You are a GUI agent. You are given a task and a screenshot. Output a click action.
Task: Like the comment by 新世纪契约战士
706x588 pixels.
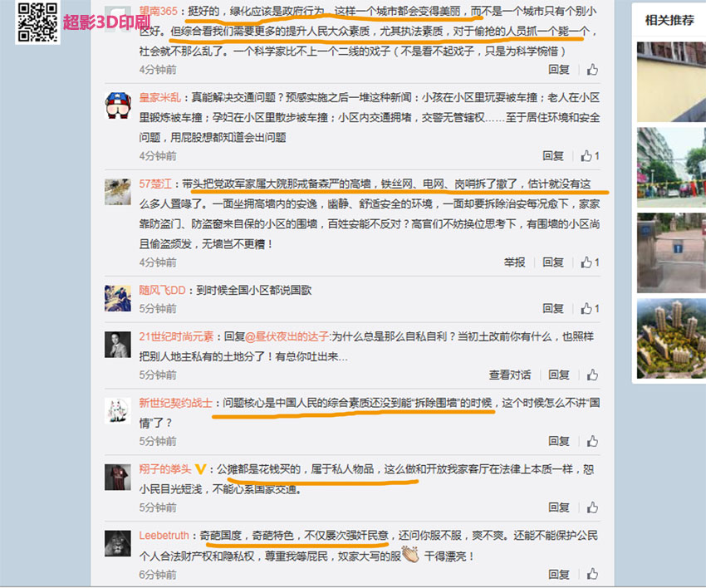592,441
